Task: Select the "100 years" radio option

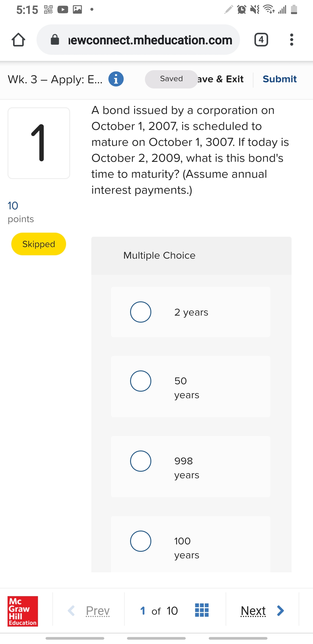Action: coord(141,541)
